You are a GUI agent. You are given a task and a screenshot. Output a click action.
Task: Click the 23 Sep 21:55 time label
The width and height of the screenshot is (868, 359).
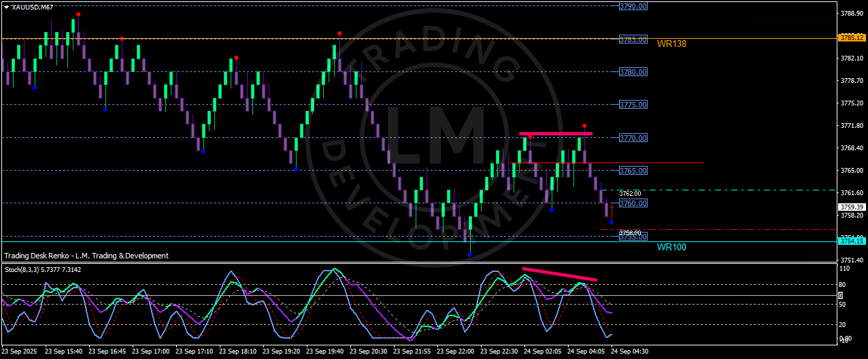(412, 352)
